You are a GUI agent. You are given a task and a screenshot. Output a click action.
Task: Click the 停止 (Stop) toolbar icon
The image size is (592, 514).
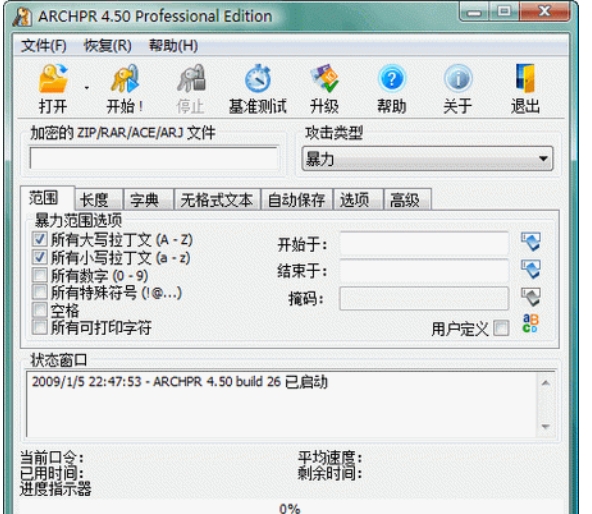coord(191,79)
